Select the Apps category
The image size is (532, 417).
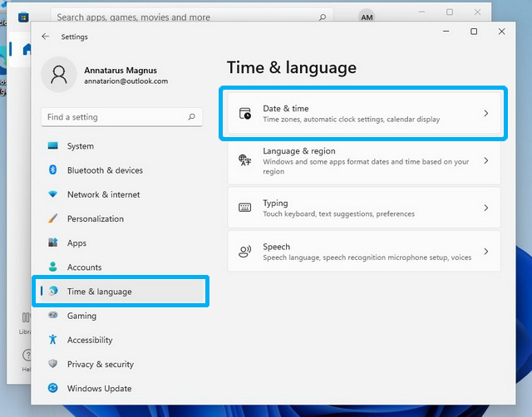[x=122, y=243]
